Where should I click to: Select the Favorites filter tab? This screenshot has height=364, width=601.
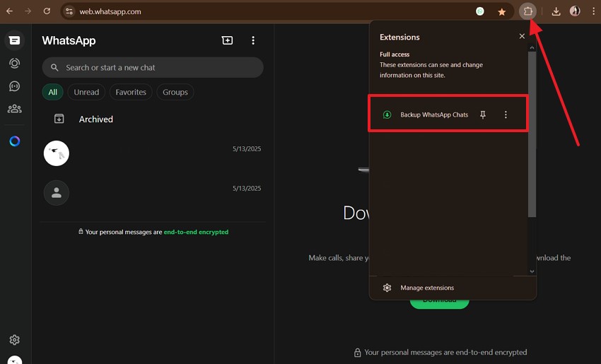(131, 92)
